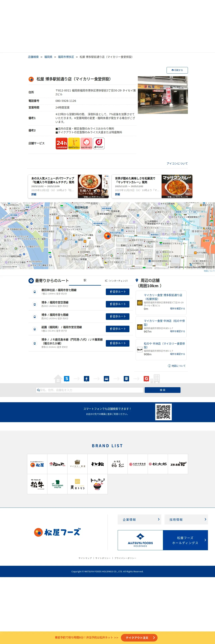The width and height of the screenshot is (215, 644).
Task: Open the 福松 brand logo
Action: coord(118,464)
